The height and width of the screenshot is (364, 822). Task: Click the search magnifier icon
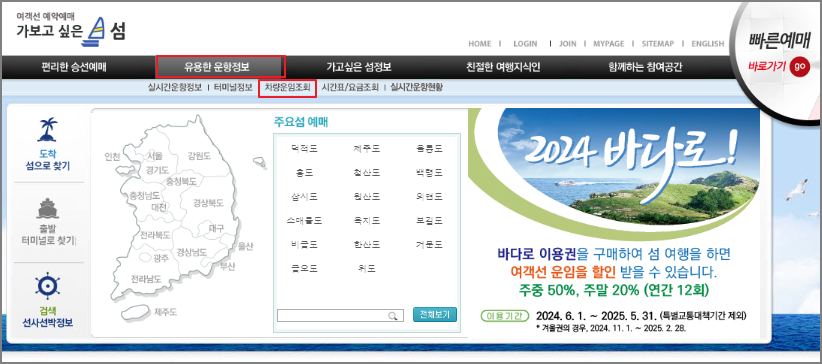point(392,316)
